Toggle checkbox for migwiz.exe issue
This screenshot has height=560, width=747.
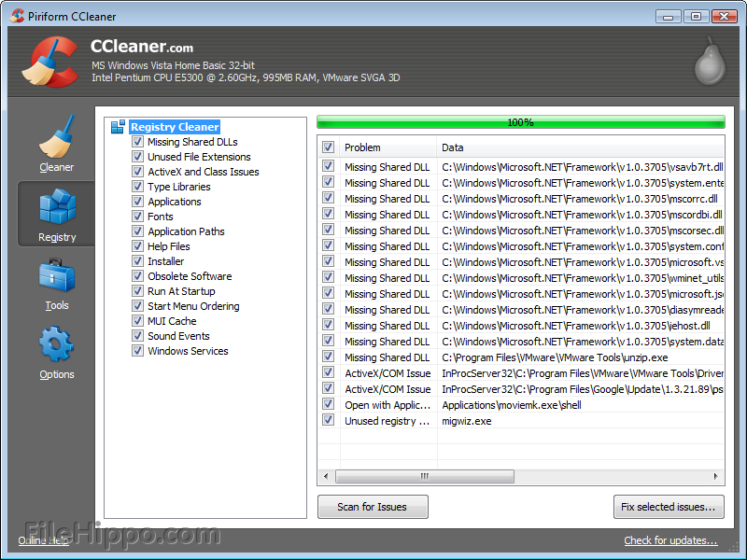pos(328,419)
